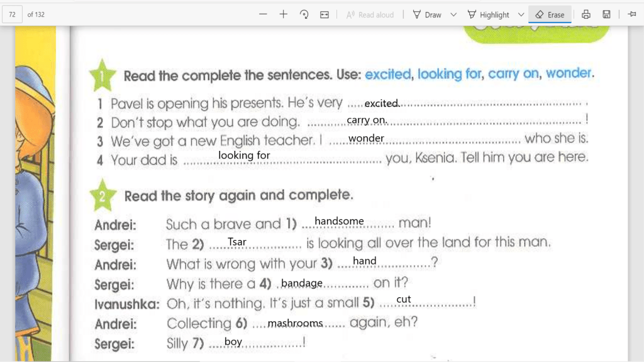Print the document using the printer icon
Image resolution: width=644 pixels, height=362 pixels.
pyautogui.click(x=586, y=14)
